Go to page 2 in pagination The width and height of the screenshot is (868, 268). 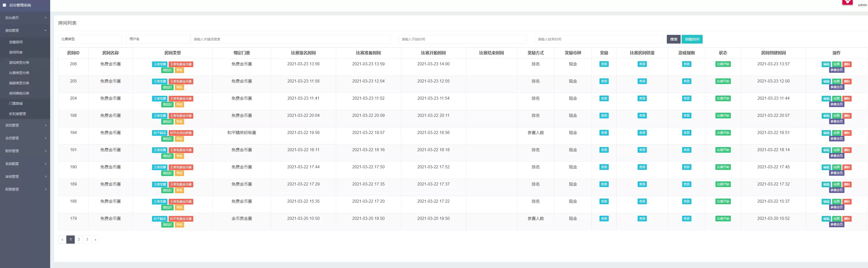pos(79,240)
